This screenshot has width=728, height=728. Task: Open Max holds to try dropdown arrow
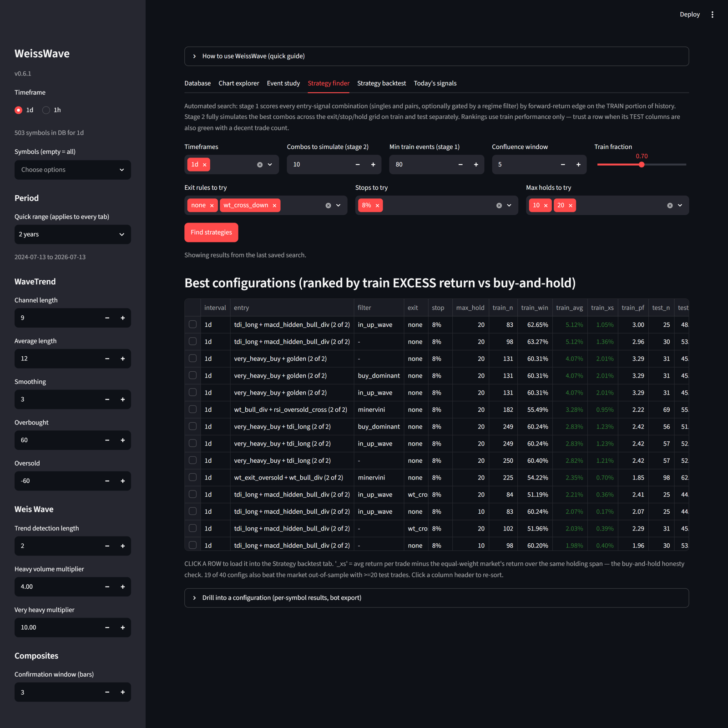click(x=680, y=206)
